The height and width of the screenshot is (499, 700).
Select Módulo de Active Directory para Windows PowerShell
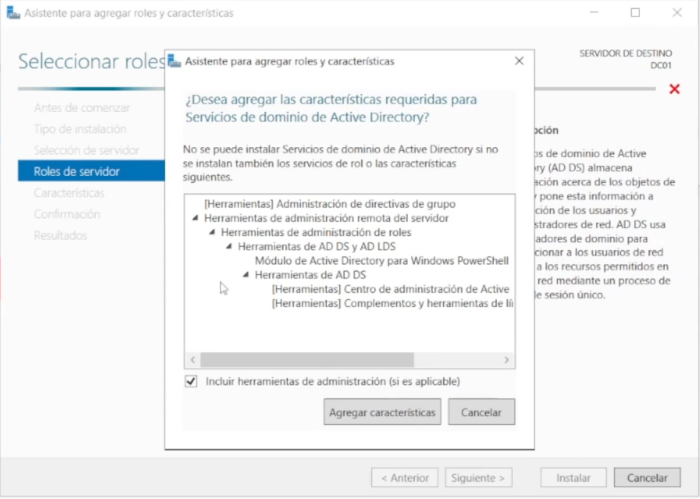pos(382,261)
